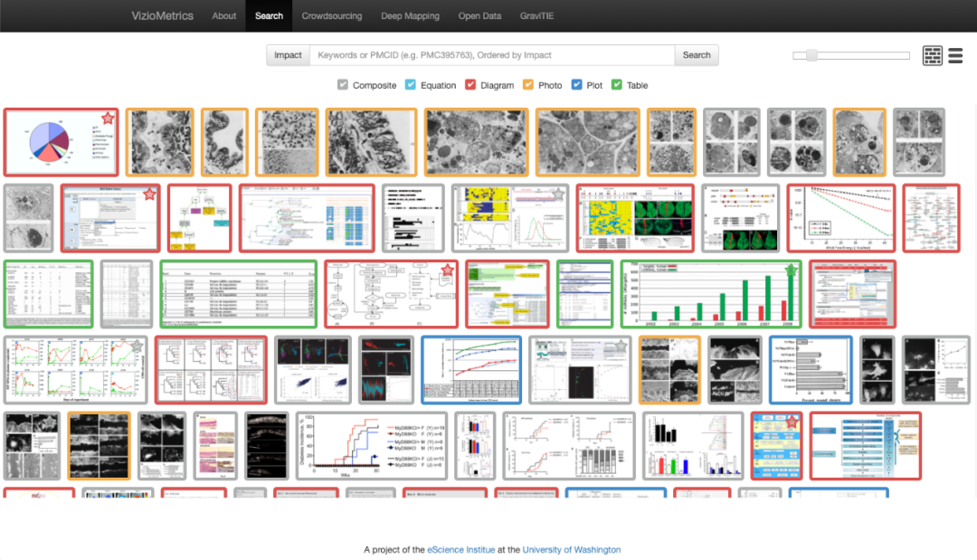
Task: Disable the Diagram filter checkbox
Action: click(x=470, y=85)
